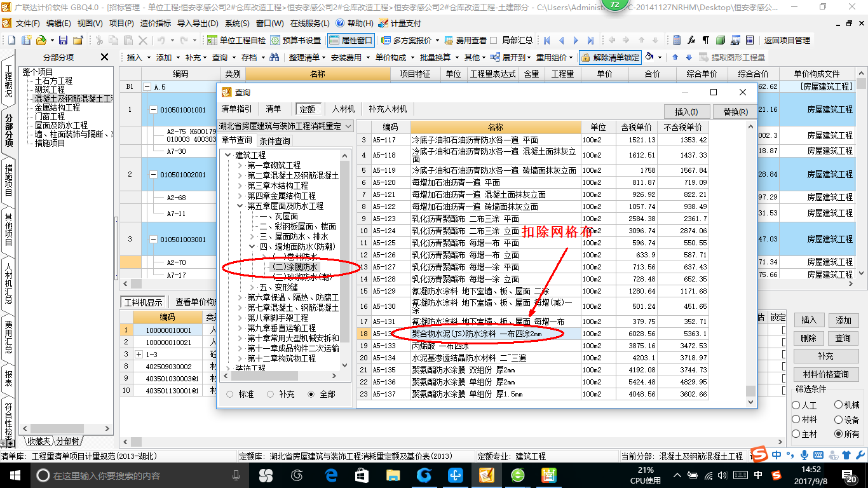Jump to last record navigation arrow

[x=590, y=40]
